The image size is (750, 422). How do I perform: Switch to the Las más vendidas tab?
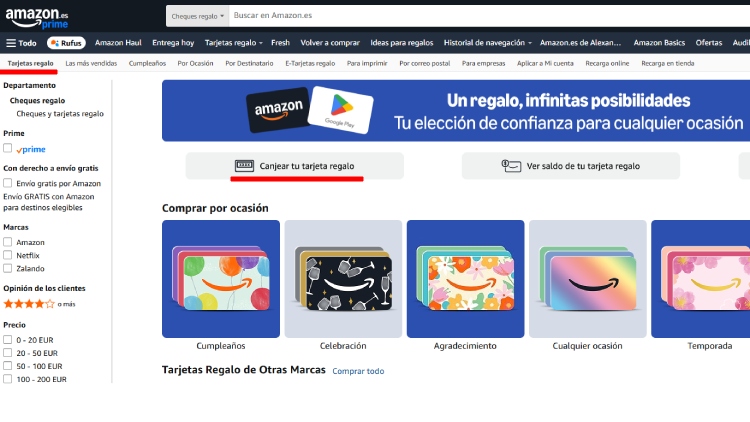click(91, 63)
